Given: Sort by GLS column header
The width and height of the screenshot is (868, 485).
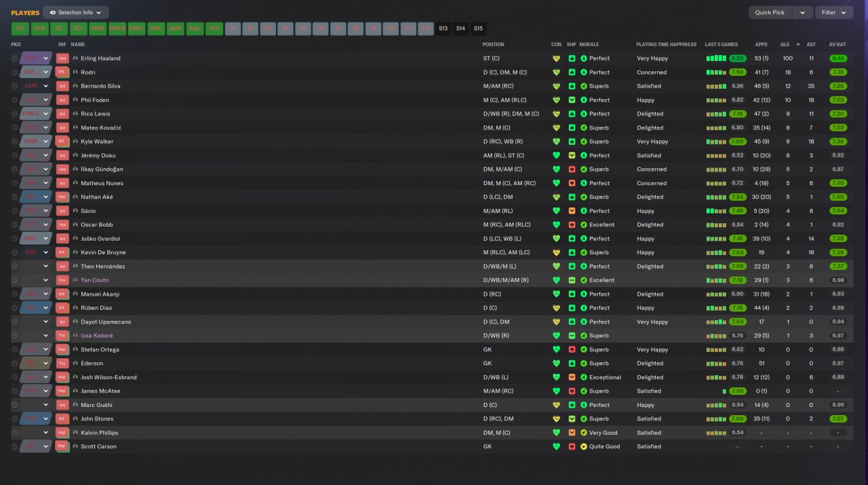Looking at the screenshot, I should pos(785,45).
